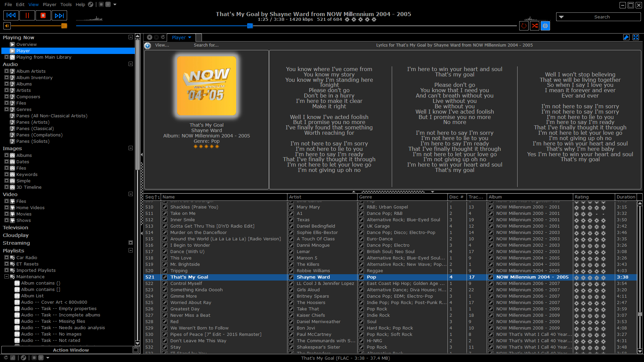Viewport: 644px width, 362px height.
Task: Open the top toolbar dropdown arrow after star
Action: coord(115,4)
